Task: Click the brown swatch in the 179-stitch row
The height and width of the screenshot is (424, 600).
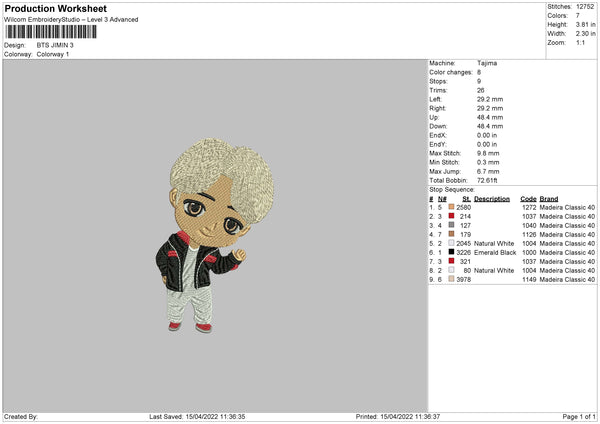Action: click(x=452, y=234)
